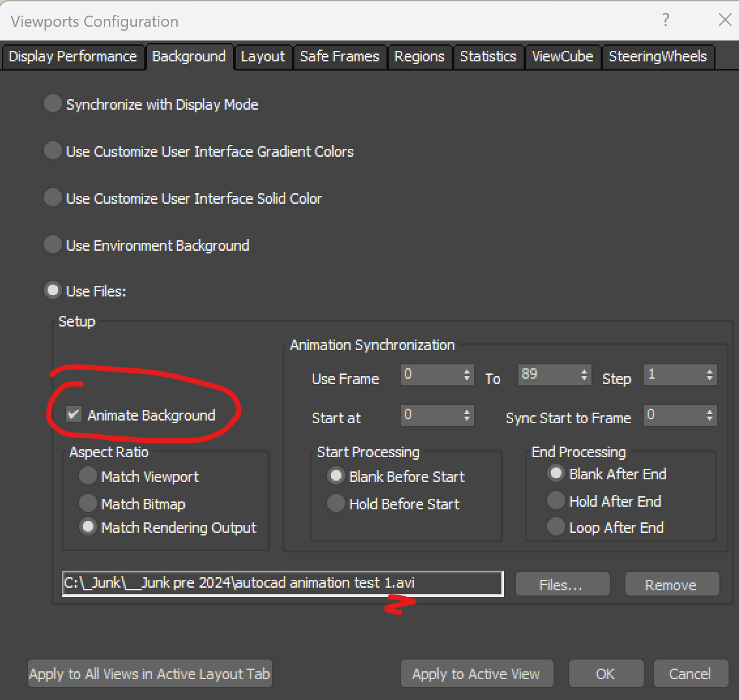Uncheck the Animate Background checkbox

[x=72, y=413]
